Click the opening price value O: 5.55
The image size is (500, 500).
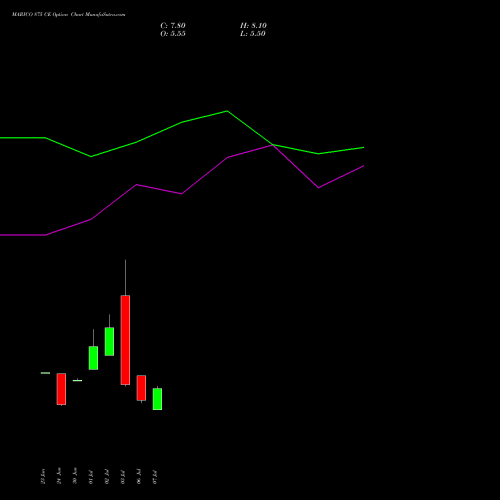173,34
